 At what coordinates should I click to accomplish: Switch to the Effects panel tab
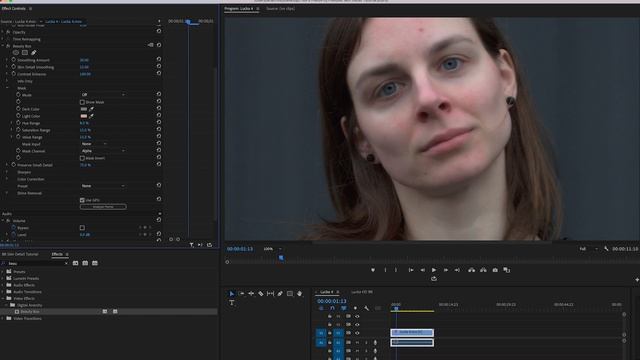pyautogui.click(x=57, y=254)
